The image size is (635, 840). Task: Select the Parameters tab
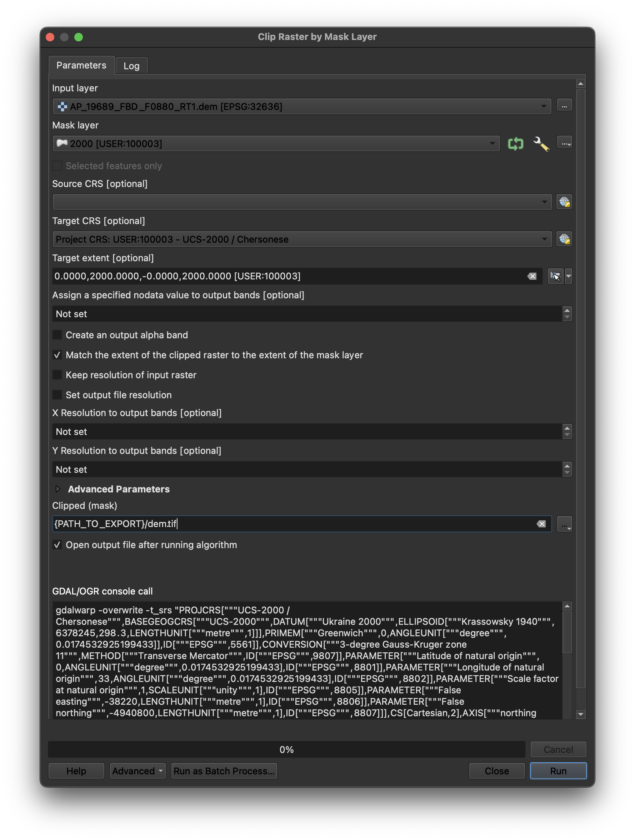point(81,65)
